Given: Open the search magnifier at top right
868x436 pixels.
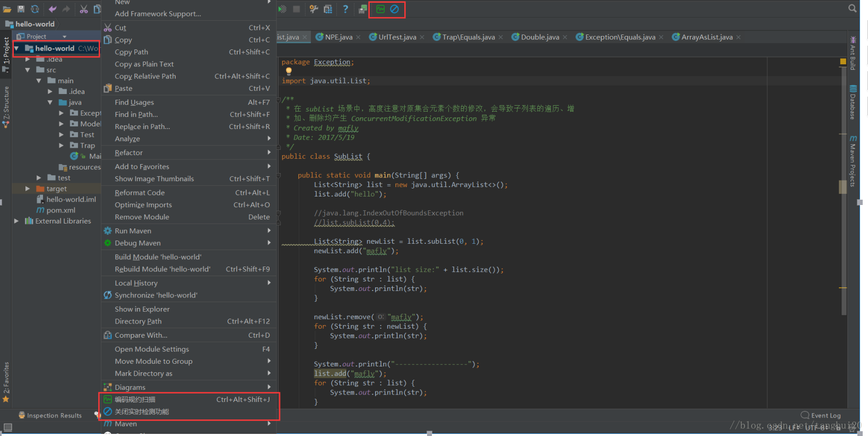Looking at the screenshot, I should coord(852,8).
